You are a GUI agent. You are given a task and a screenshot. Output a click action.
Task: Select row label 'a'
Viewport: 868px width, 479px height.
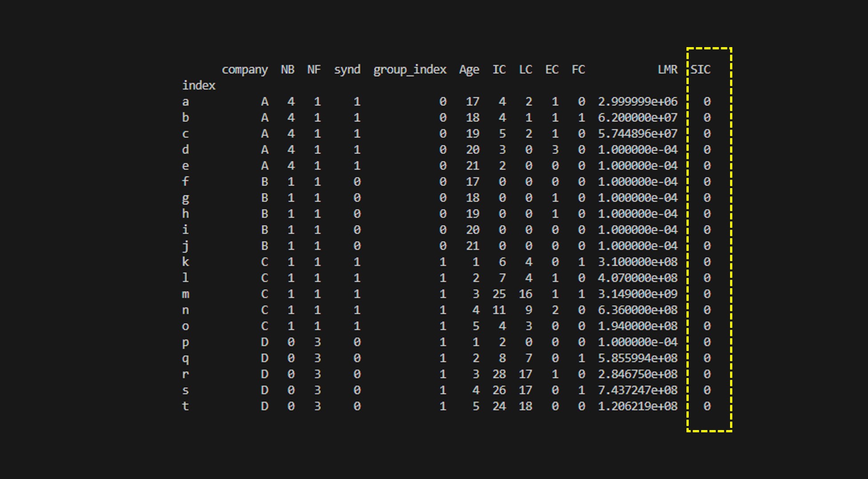(x=186, y=102)
